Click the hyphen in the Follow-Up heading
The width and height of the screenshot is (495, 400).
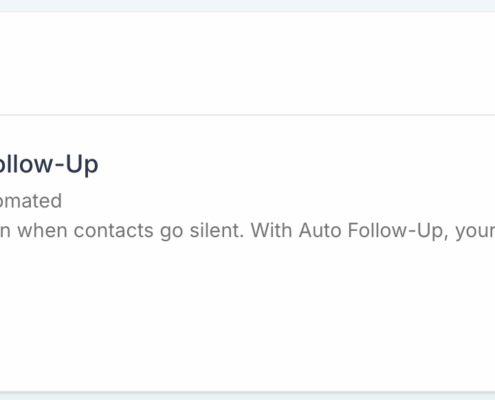[x=59, y=166]
